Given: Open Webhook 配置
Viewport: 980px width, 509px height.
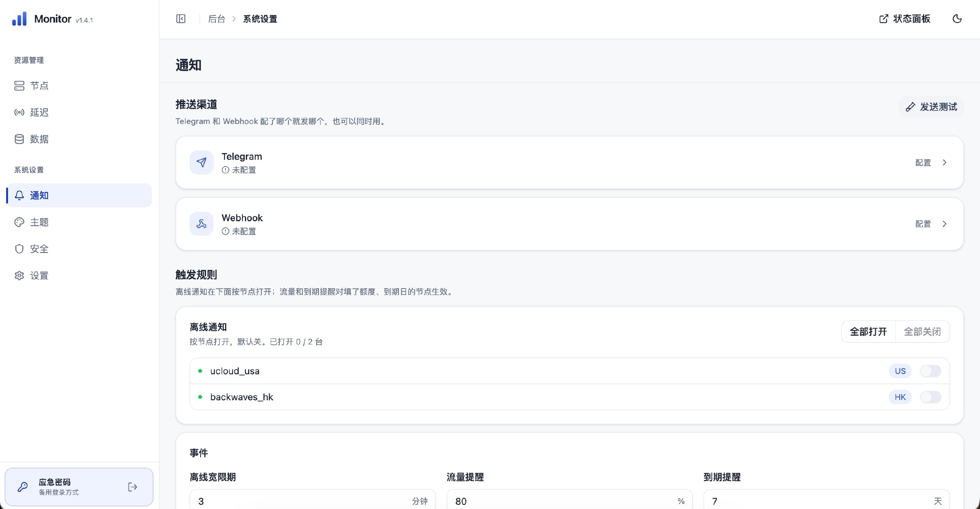Looking at the screenshot, I should [x=923, y=224].
